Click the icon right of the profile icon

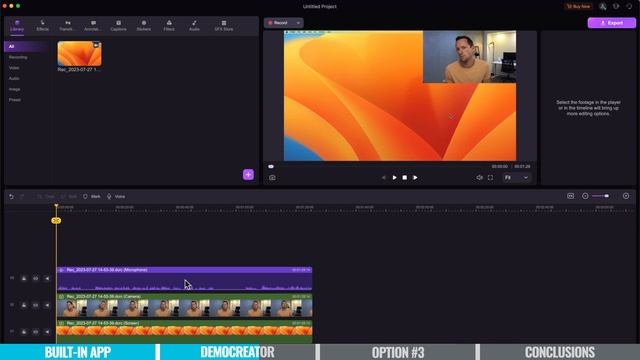(616, 6)
